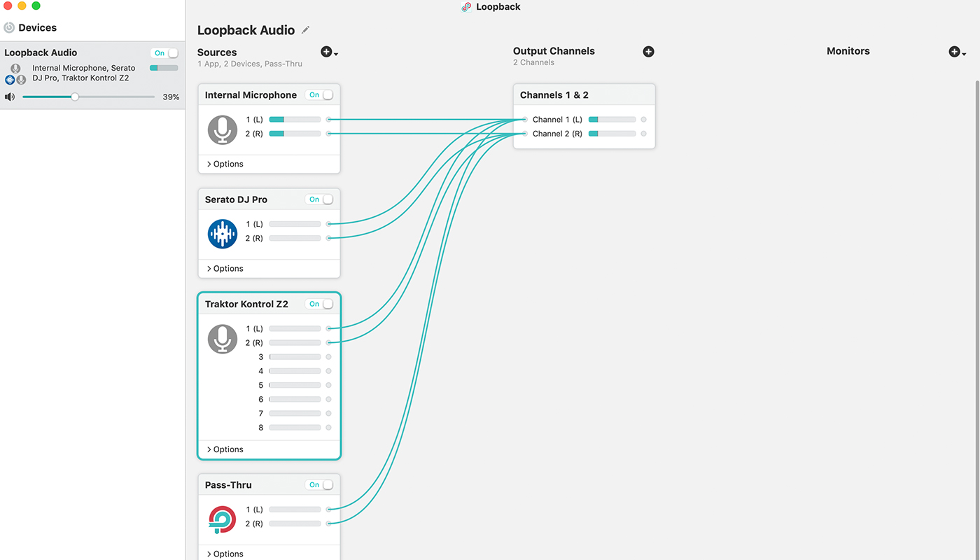
Task: Click the Output Channels heading
Action: pos(554,51)
